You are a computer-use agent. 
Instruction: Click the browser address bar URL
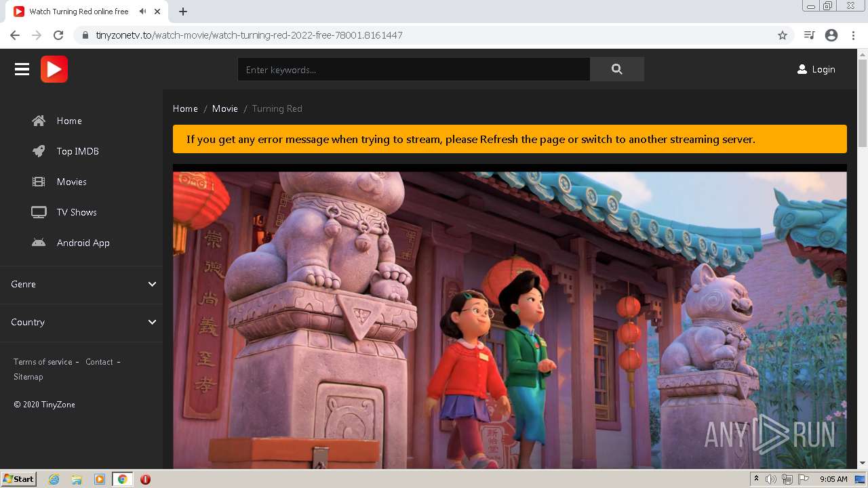pyautogui.click(x=249, y=35)
